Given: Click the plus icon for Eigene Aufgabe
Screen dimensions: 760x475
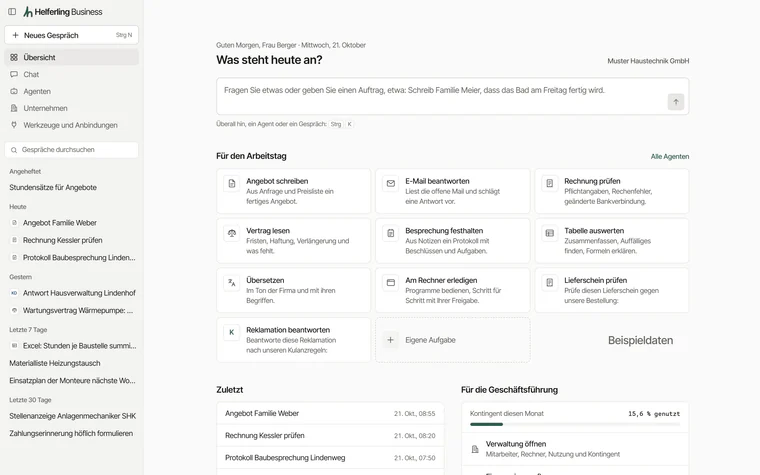Looking at the screenshot, I should pos(391,340).
